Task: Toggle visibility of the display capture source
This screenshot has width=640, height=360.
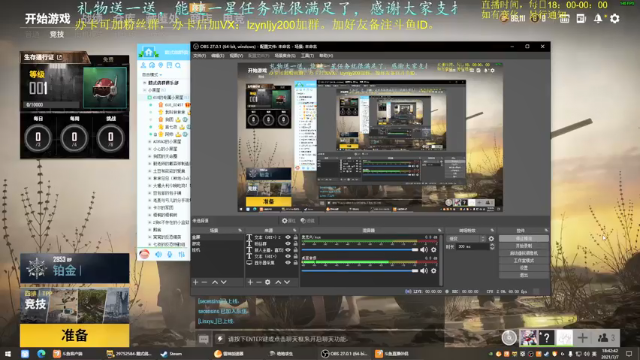Action: click(288, 263)
